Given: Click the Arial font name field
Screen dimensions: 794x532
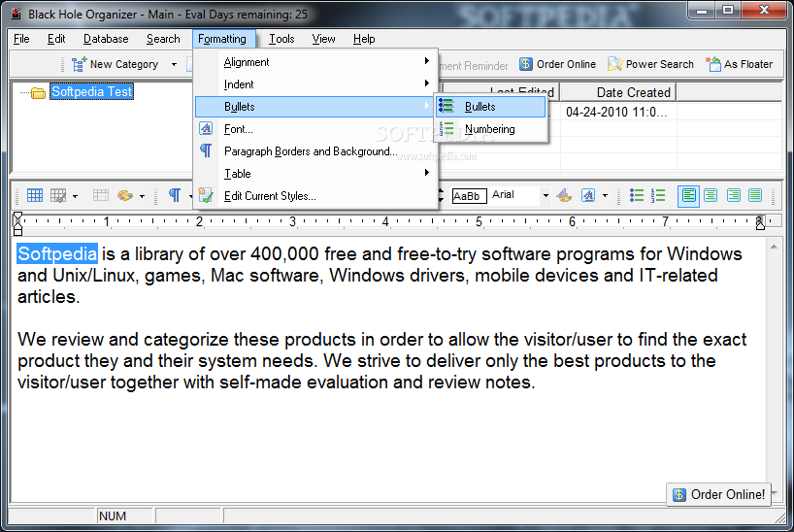Looking at the screenshot, I should 514,195.
